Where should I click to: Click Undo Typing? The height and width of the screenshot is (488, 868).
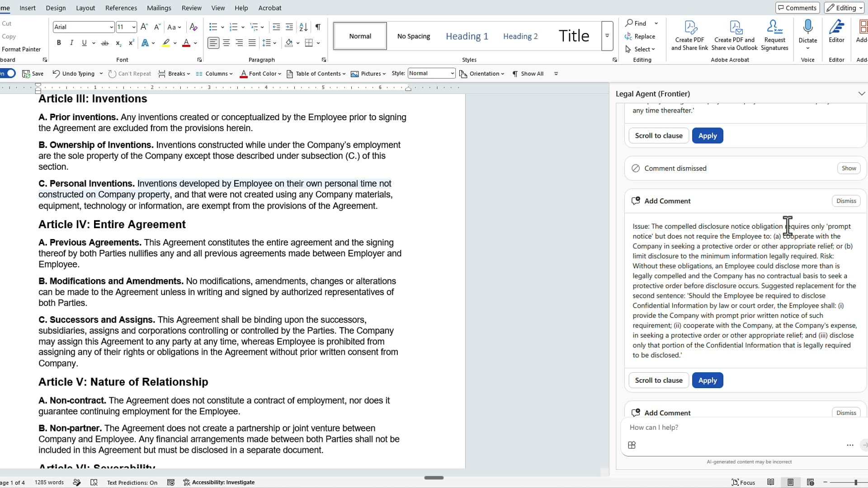click(73, 74)
